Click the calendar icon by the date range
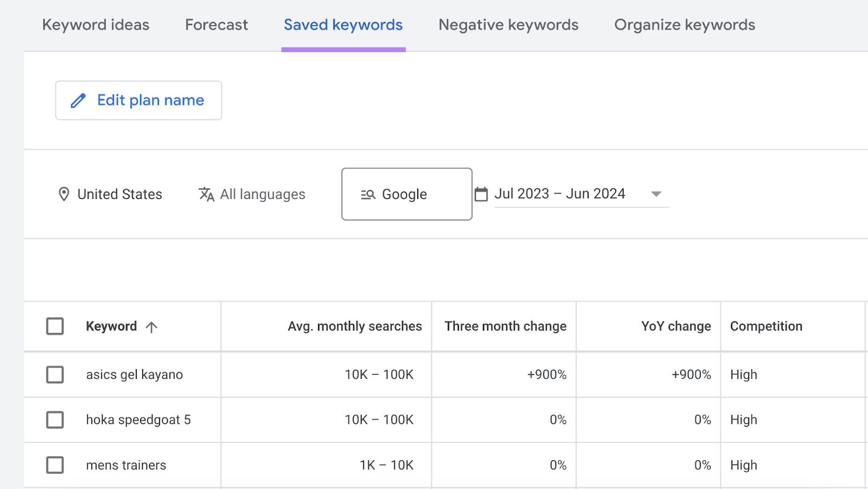Screen dimensions: 868x489 481,194
